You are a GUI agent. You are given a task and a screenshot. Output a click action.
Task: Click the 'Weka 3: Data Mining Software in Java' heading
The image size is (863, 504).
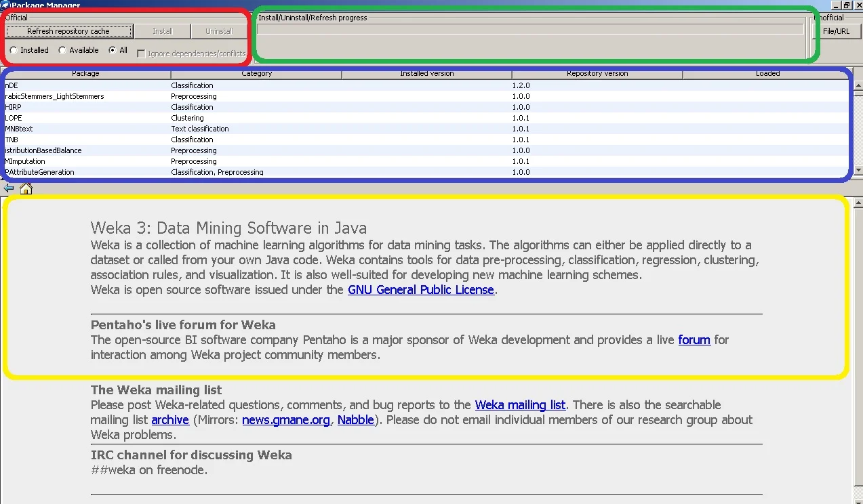228,228
